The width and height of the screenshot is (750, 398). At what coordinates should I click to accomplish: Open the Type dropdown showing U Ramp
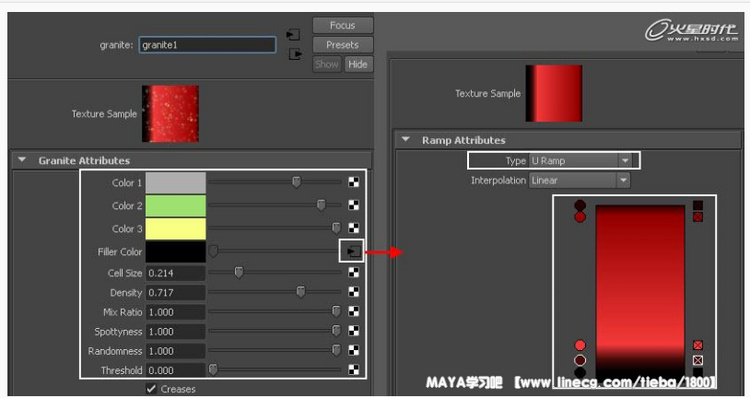[x=580, y=161]
